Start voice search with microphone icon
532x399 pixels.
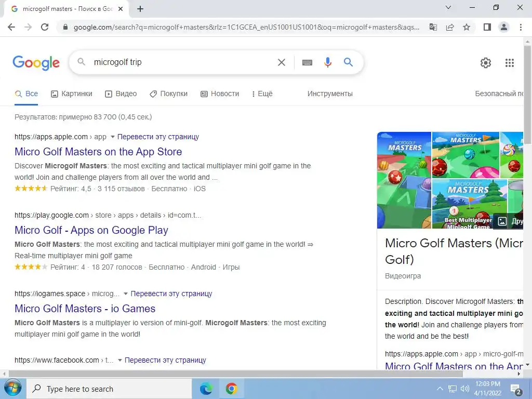[x=327, y=62]
